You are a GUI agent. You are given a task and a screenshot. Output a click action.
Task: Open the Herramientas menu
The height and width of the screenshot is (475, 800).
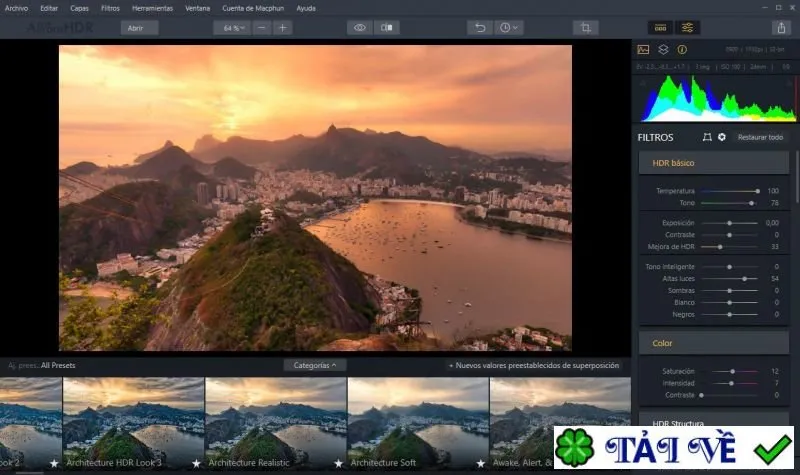click(152, 8)
